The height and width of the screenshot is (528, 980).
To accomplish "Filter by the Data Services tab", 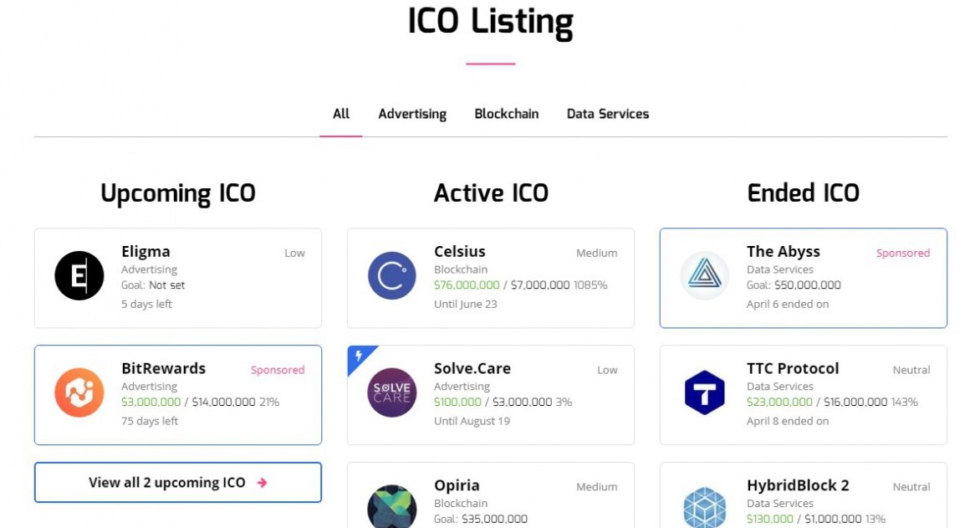I will 608,114.
